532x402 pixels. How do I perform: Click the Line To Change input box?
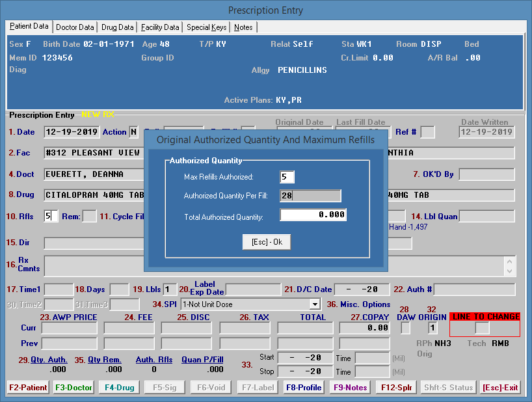[482, 328]
